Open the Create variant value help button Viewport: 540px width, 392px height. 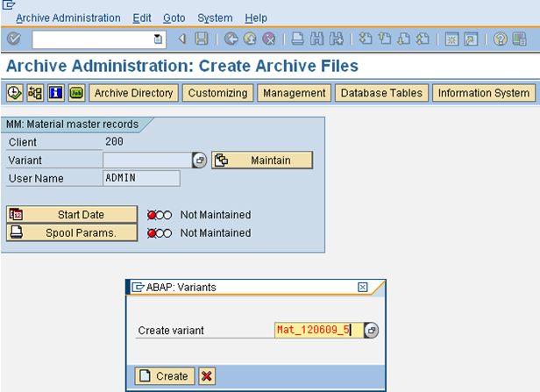[372, 330]
